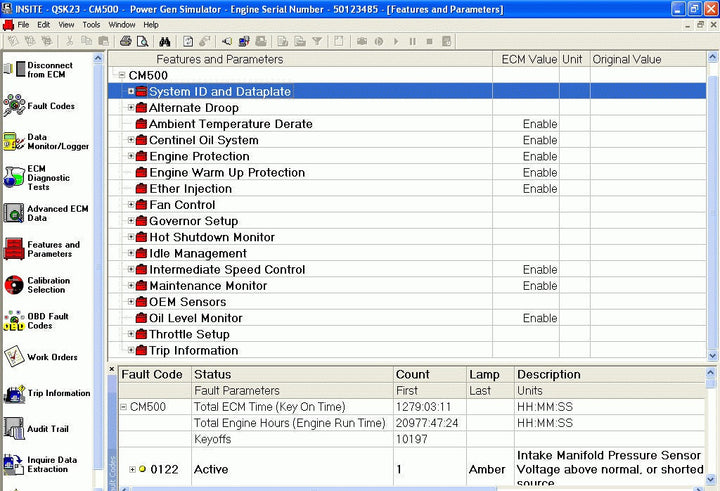The image size is (720, 491).
Task: Click the sidebar scroll-up arrow
Action: coord(98,58)
